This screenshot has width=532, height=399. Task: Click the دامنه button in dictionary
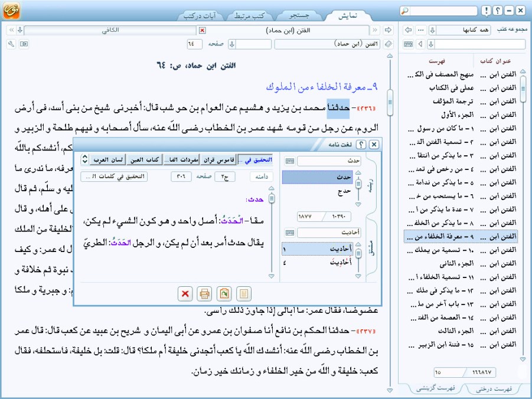click(261, 176)
